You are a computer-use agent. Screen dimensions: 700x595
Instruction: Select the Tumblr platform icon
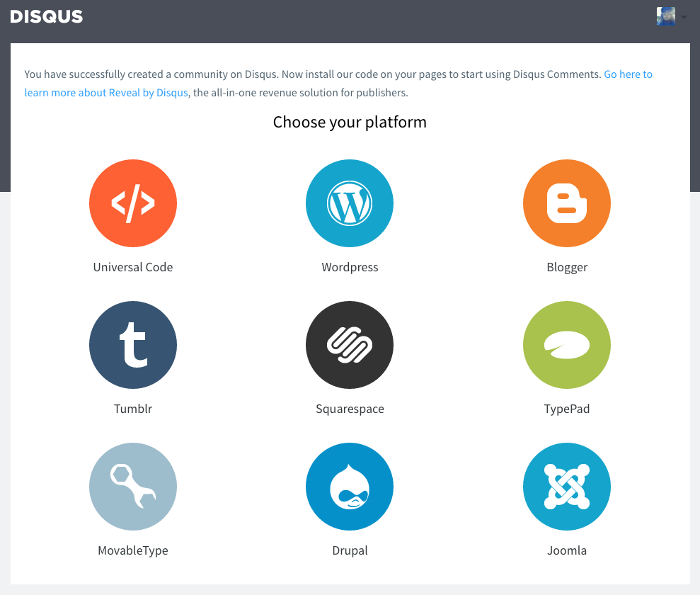pos(133,345)
